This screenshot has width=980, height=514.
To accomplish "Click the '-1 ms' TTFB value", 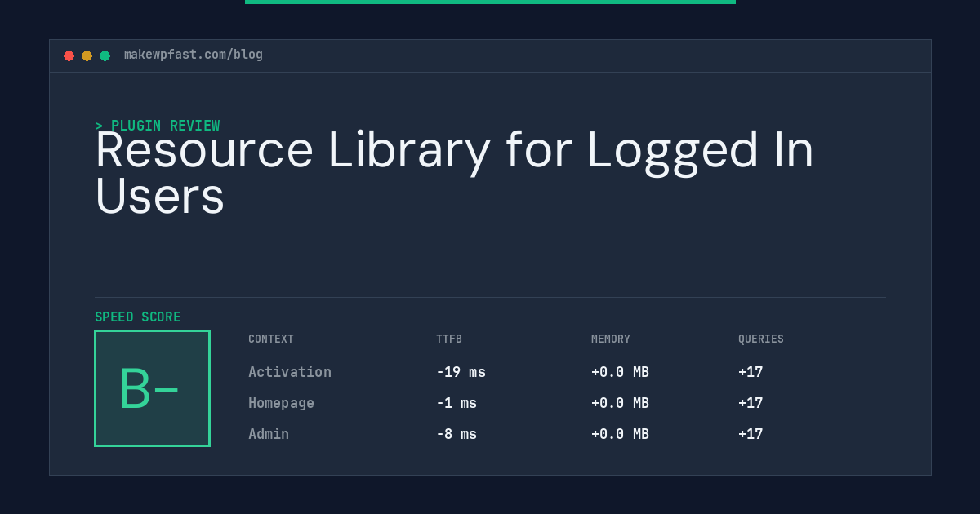I will click(457, 403).
